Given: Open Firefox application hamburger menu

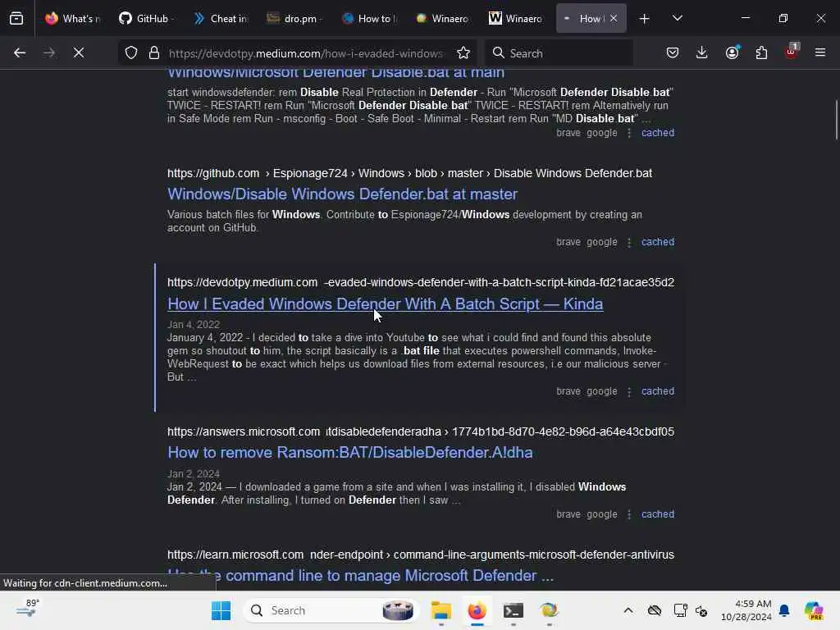Looking at the screenshot, I should click(x=820, y=52).
